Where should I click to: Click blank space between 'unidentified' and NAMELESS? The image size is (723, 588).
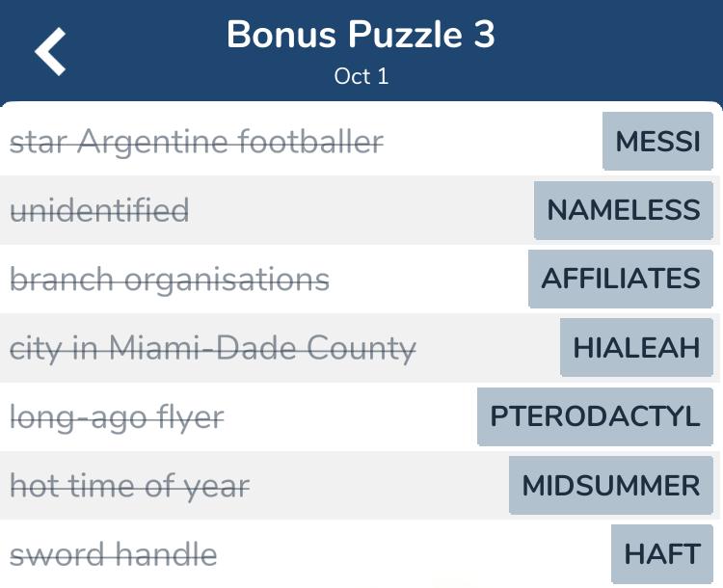coord(361,210)
